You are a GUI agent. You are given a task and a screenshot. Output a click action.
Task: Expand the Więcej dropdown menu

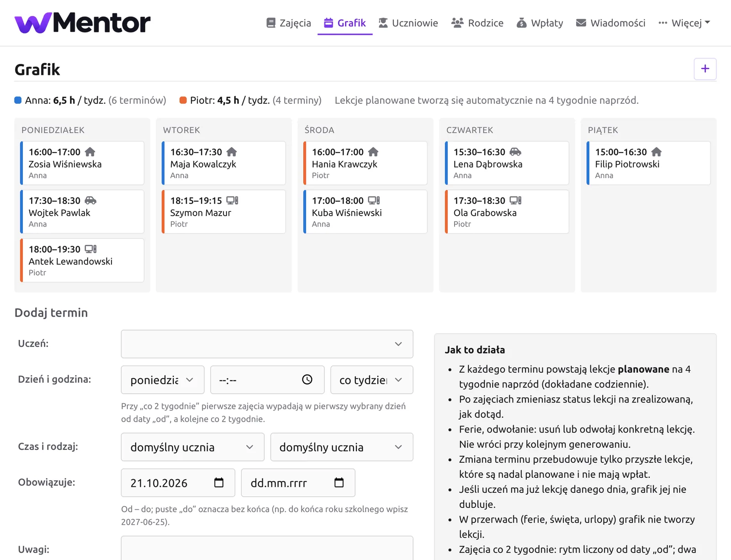[x=684, y=23]
